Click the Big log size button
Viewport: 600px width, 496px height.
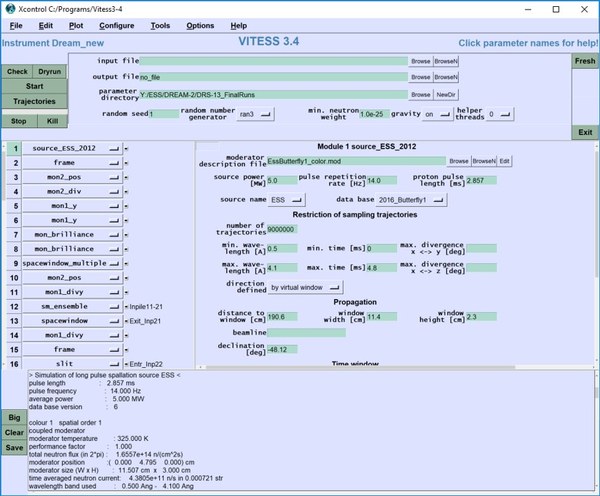click(14, 417)
